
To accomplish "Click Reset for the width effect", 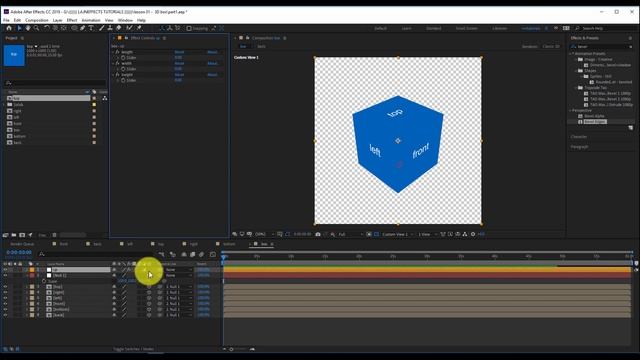I will 179,64.
